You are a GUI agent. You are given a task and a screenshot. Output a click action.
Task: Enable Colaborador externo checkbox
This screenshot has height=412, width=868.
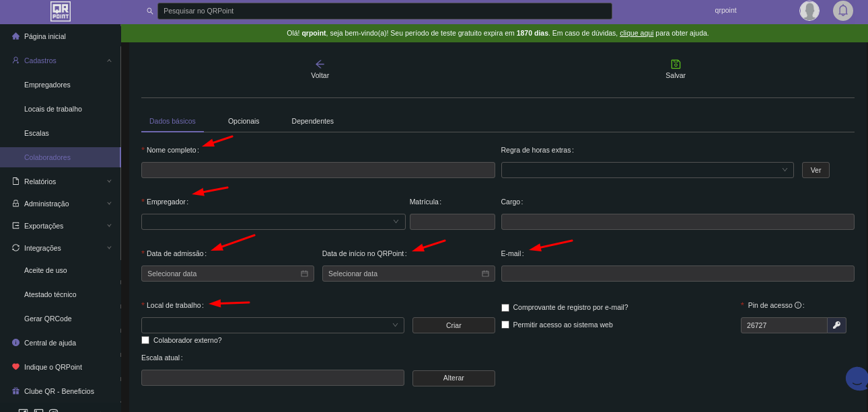[x=145, y=340]
